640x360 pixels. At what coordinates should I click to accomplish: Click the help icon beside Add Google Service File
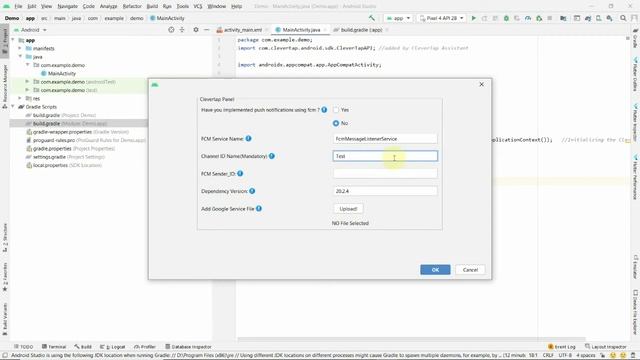click(259, 209)
